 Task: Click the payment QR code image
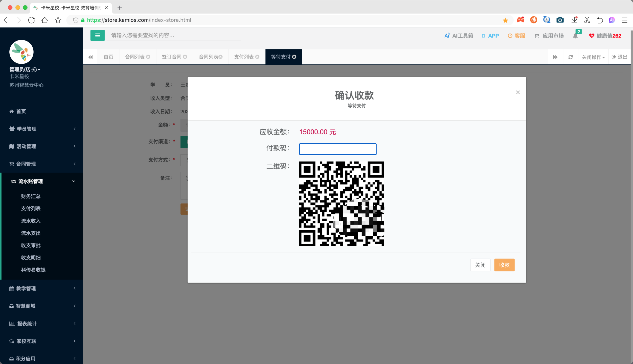tap(341, 204)
